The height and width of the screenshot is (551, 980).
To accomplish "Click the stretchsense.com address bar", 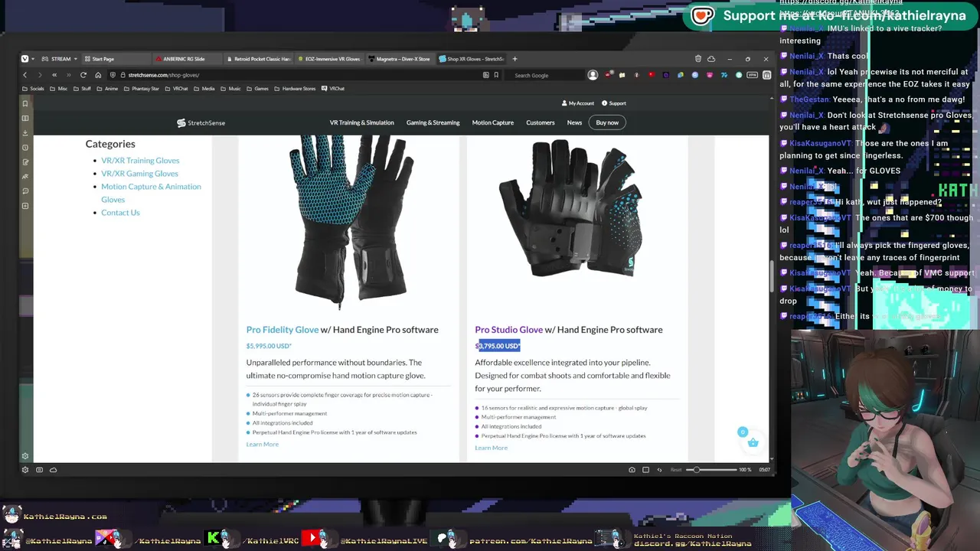I will click(299, 75).
